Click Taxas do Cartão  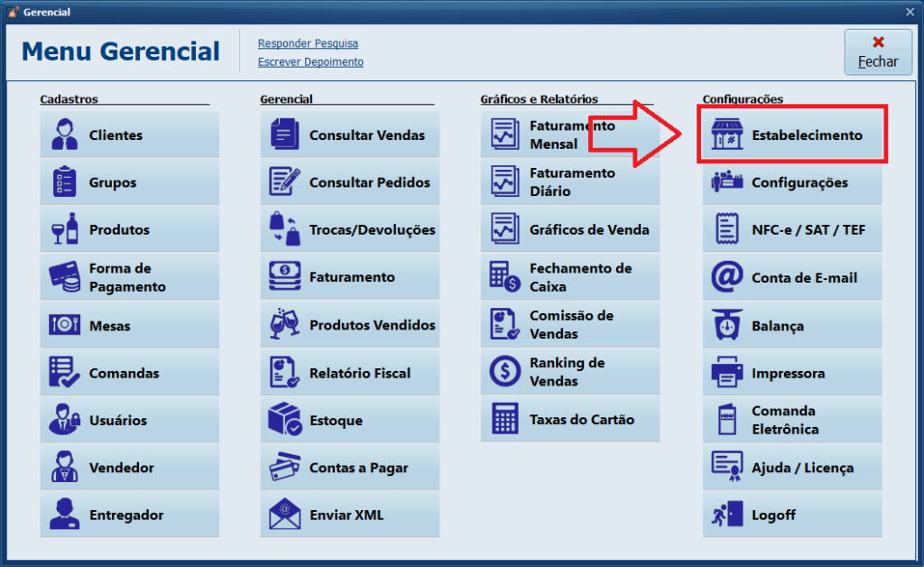(570, 418)
